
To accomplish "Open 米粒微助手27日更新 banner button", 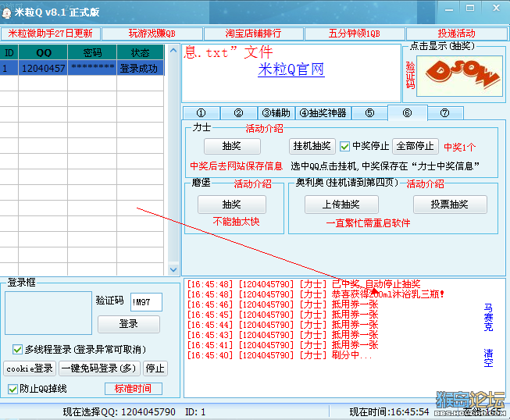I will click(50, 34).
